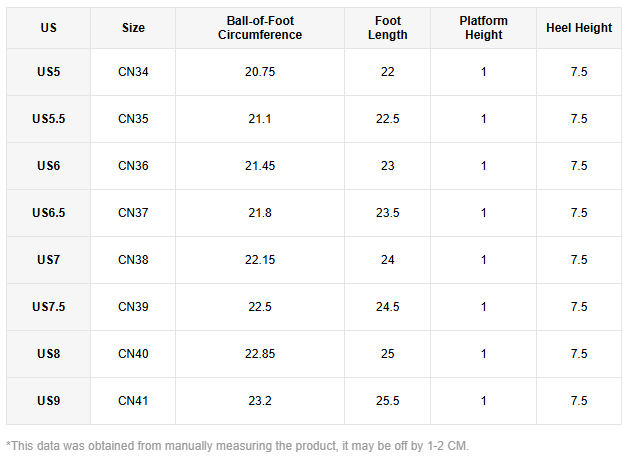Screen dimensions: 627x462
Task: Click the 20.75 circumference value
Action: pos(260,72)
